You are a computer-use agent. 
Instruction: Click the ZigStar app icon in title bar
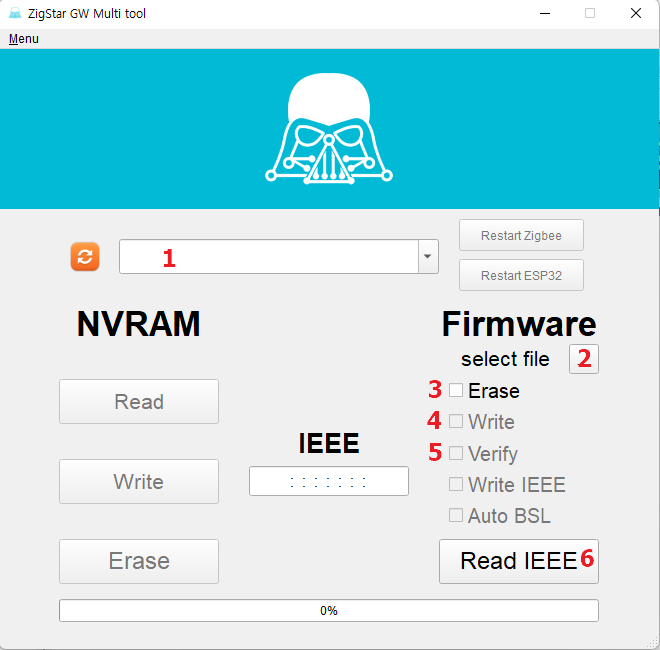(x=15, y=13)
